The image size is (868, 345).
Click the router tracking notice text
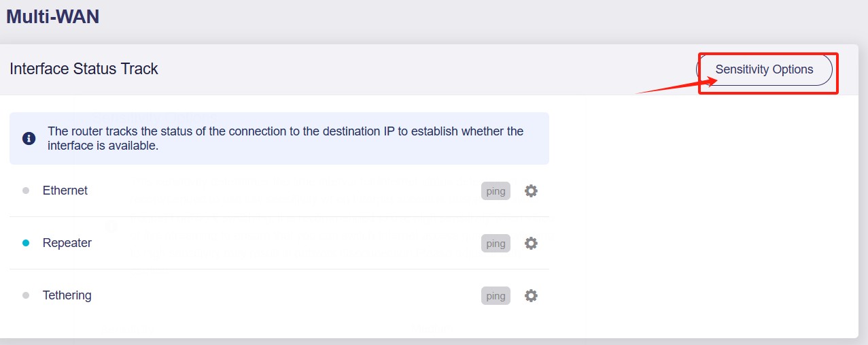pyautogui.click(x=285, y=138)
